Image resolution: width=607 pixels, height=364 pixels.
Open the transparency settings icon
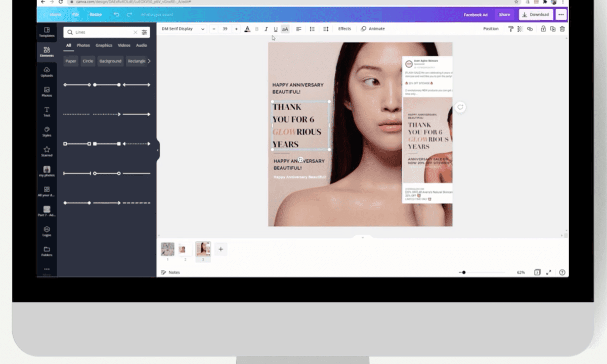point(519,29)
